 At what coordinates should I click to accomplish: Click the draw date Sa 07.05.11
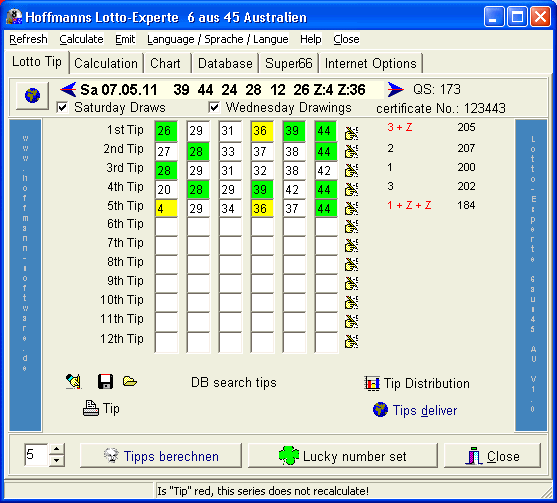[119, 90]
